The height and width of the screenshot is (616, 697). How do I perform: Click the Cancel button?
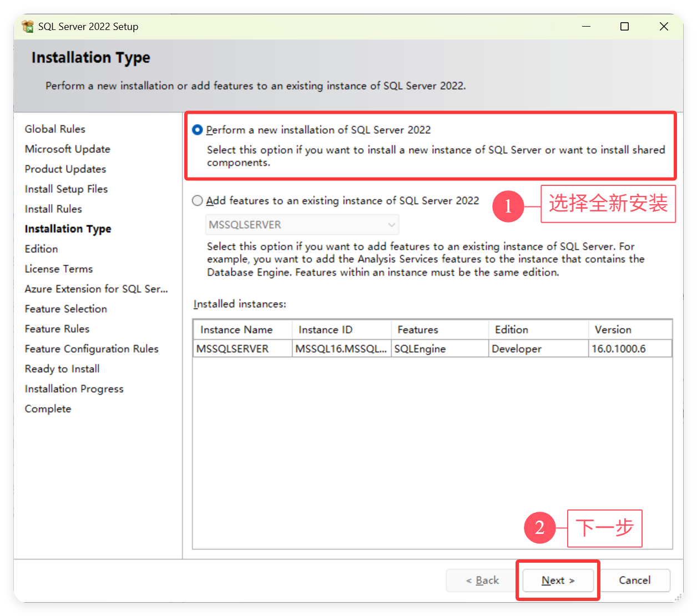click(635, 580)
